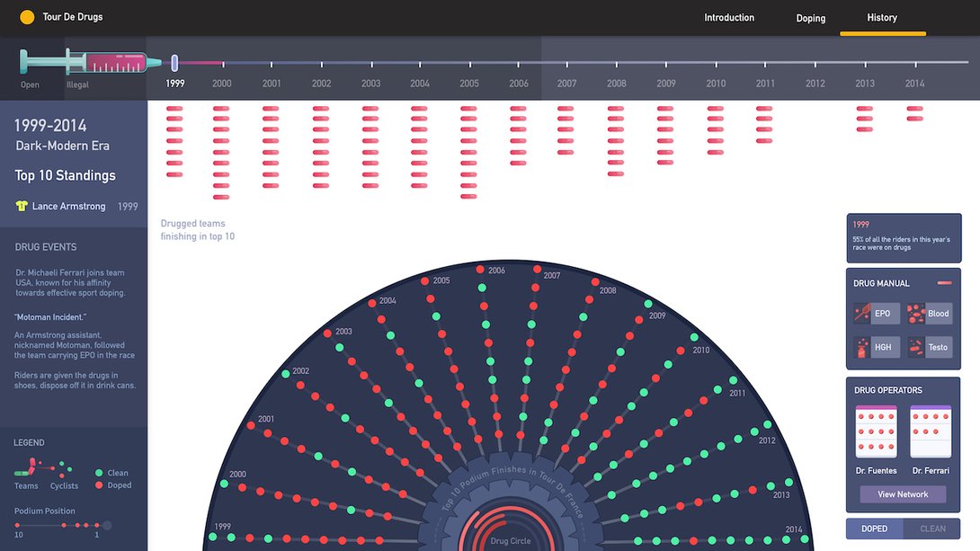
Task: Click the 1999 info card about riders on drugs
Action: 903,238
